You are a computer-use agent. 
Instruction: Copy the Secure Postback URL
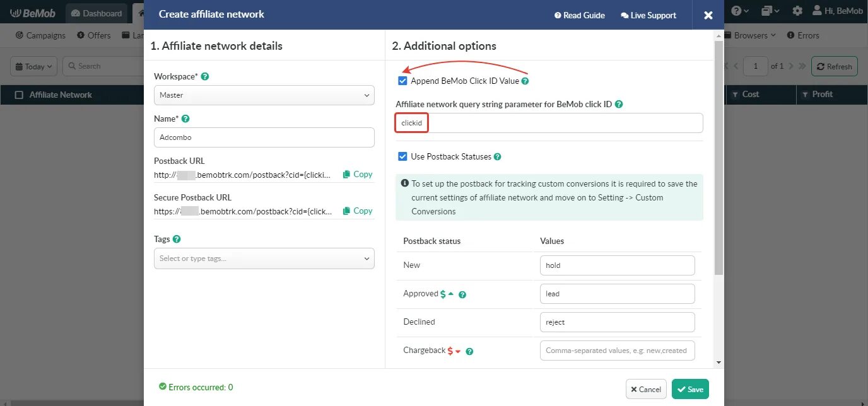point(358,211)
